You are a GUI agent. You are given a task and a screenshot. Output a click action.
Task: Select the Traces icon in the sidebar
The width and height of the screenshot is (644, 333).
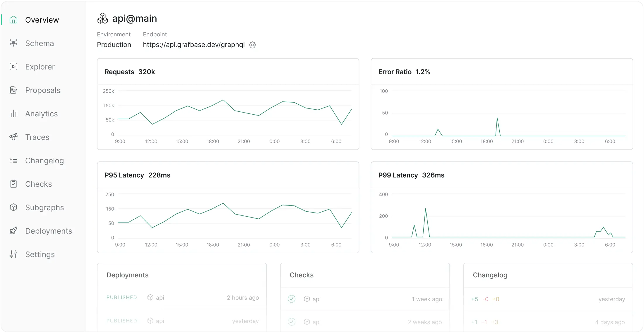(13, 137)
